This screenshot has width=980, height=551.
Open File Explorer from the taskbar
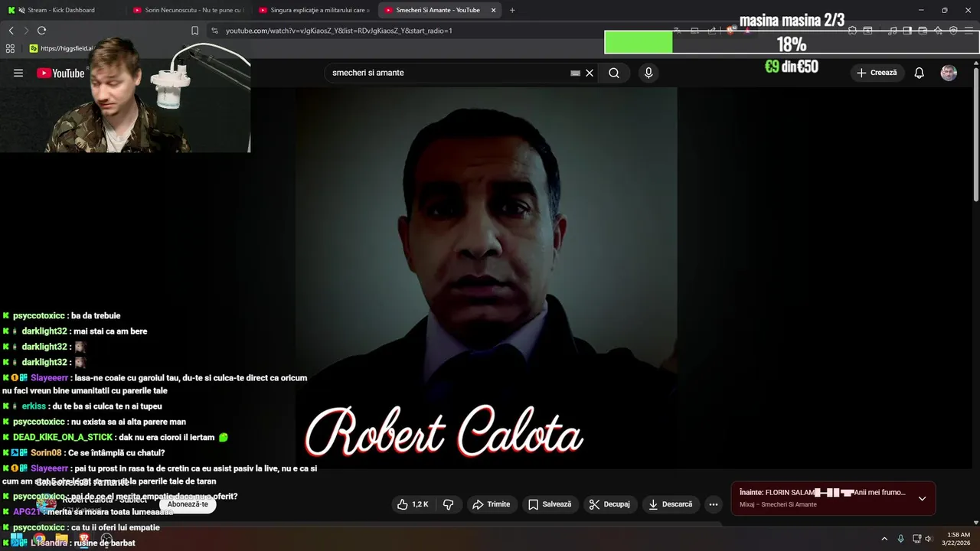62,539
